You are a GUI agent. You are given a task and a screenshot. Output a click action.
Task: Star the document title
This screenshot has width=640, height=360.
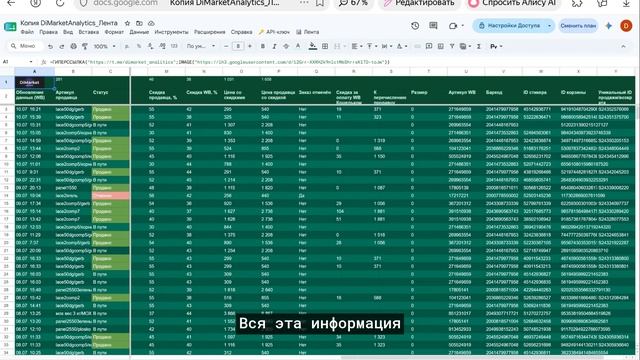coord(127,23)
